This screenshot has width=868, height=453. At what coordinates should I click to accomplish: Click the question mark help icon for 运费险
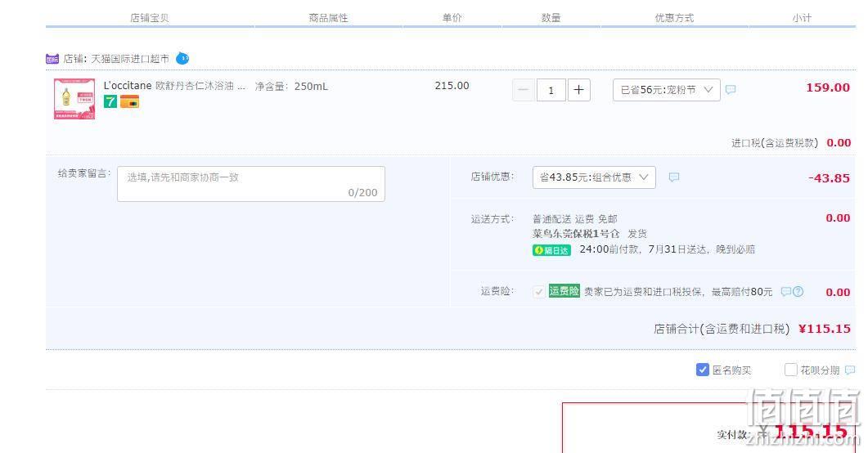pos(798,291)
